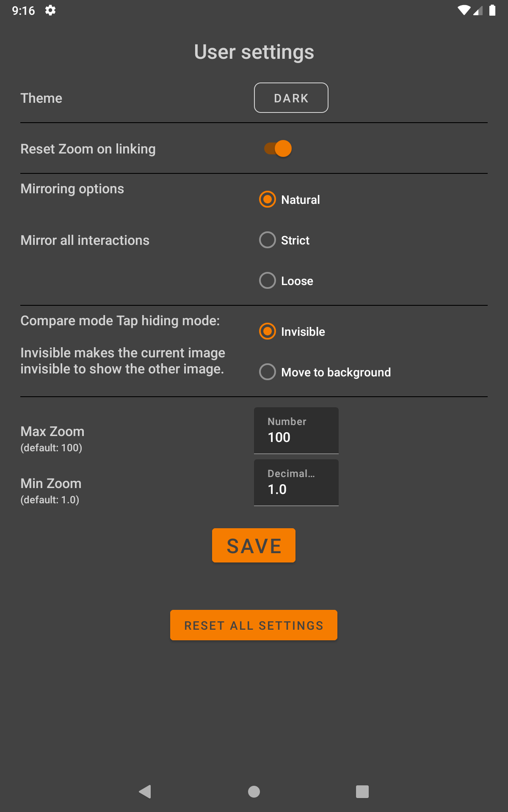Choose the Strict mirroring radio button
The image size is (508, 812).
tap(268, 240)
